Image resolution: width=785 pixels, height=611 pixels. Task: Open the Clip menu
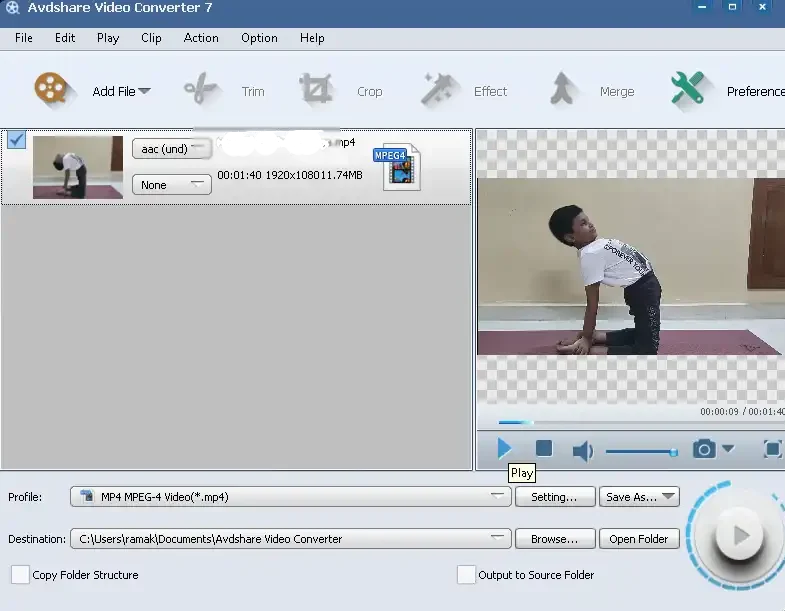point(151,38)
